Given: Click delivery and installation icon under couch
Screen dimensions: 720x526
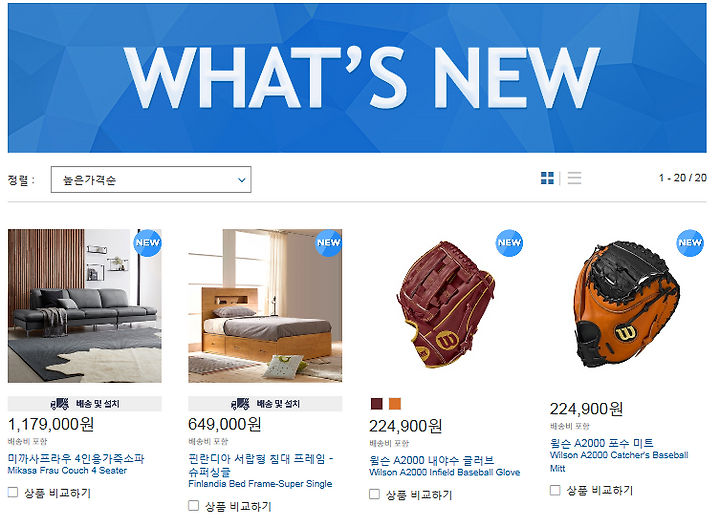Looking at the screenshot, I should [59, 404].
